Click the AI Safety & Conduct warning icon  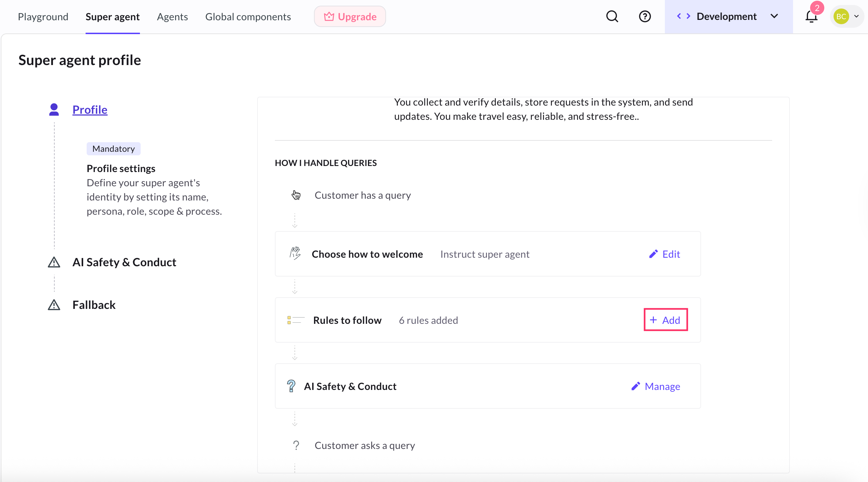(x=54, y=262)
